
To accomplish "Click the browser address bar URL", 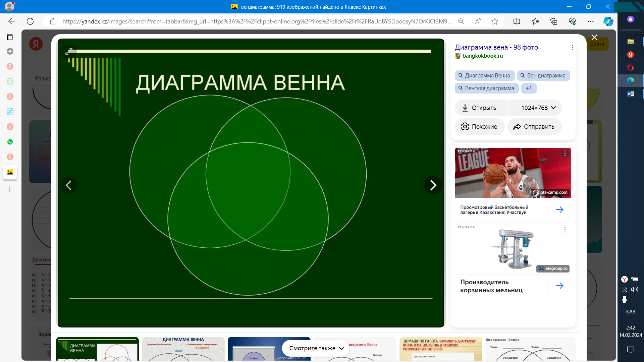I will [x=257, y=21].
